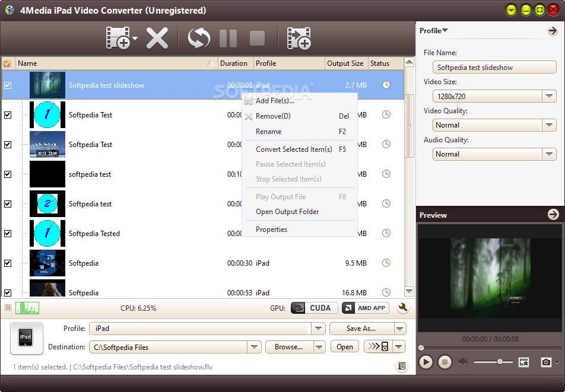The width and height of the screenshot is (565, 392).
Task: Uncheck the Softpedia 00:00:53 row checkbox
Action: [x=8, y=292]
